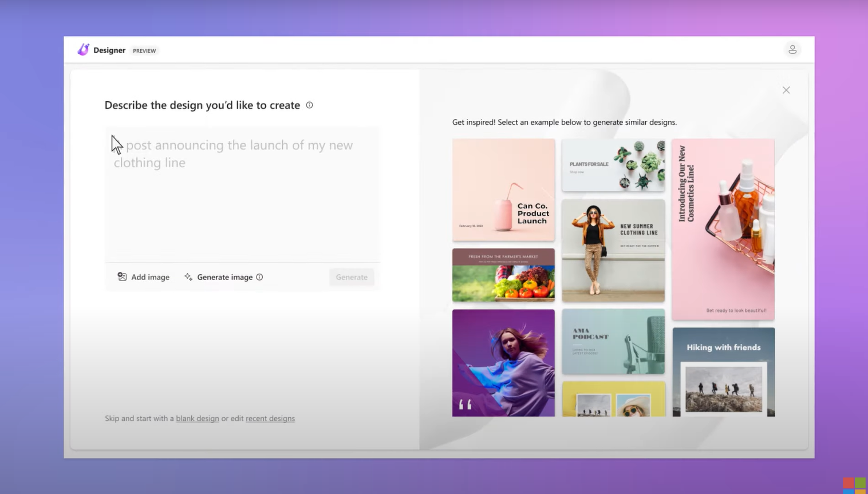Select the New Cosmetics Line example
The height and width of the screenshot is (494, 868).
point(723,228)
